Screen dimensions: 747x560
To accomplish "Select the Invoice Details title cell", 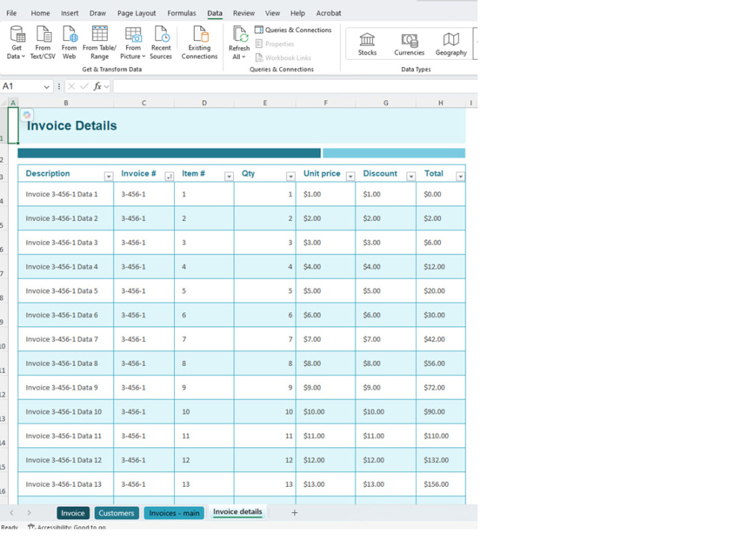I will [x=241, y=125].
